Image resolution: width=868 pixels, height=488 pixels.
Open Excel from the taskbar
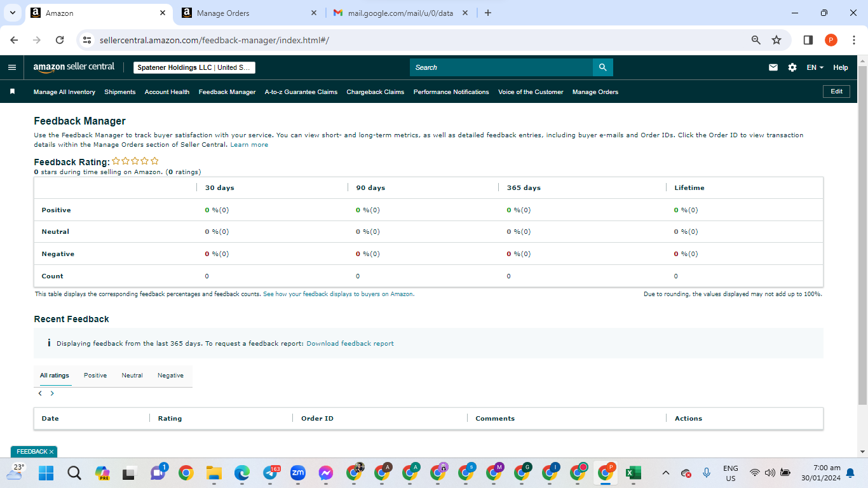[633, 473]
